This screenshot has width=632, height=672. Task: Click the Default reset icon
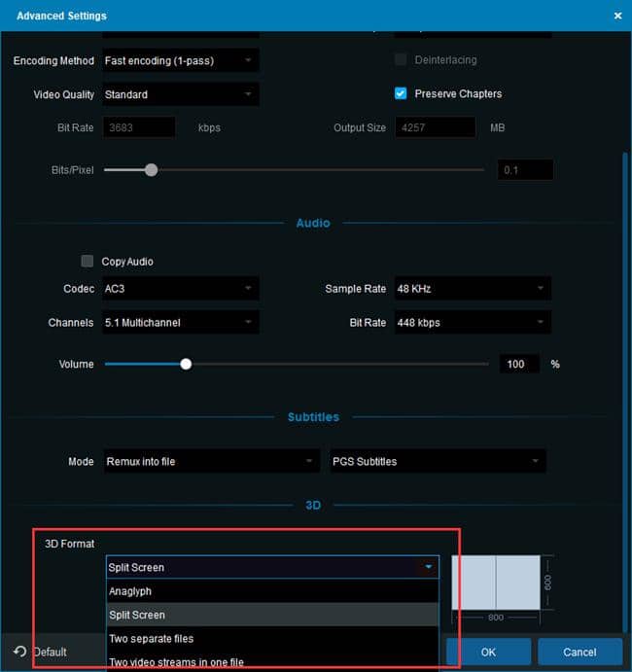pos(19,652)
